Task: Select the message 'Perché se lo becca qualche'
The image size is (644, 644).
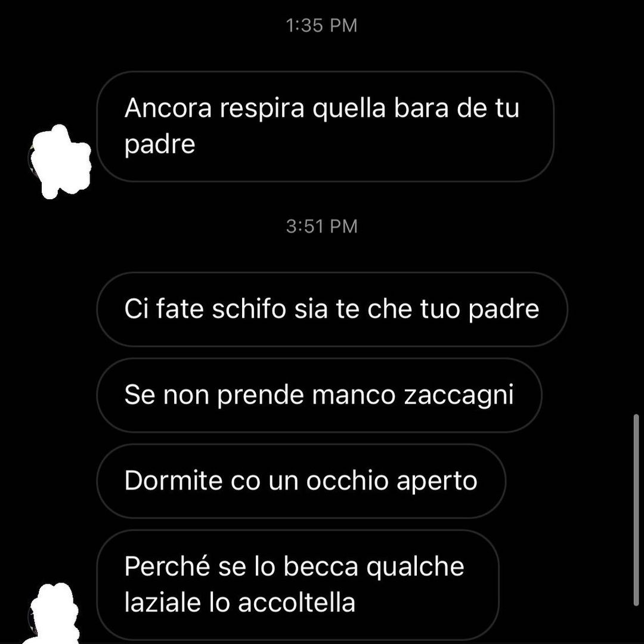Action: [298, 585]
